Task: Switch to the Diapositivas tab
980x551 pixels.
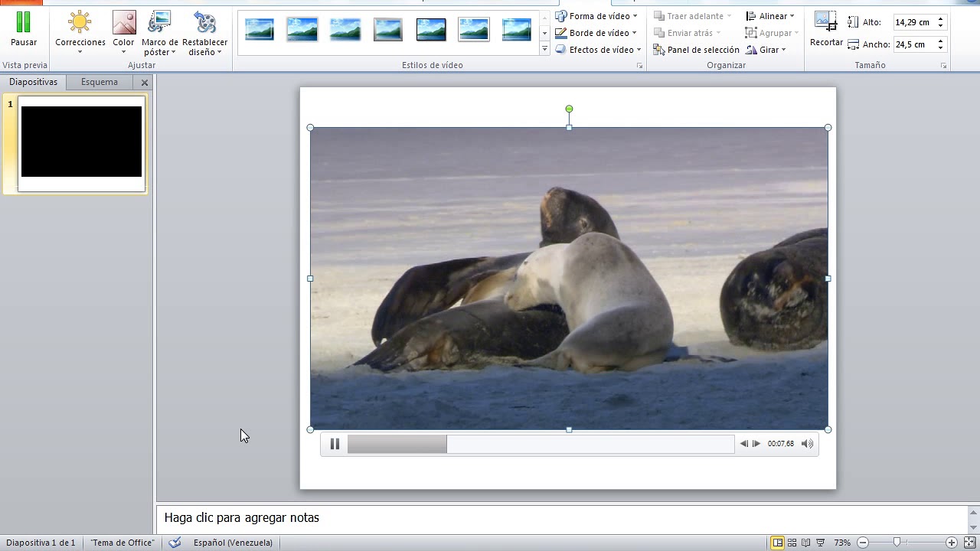Action: tap(33, 82)
